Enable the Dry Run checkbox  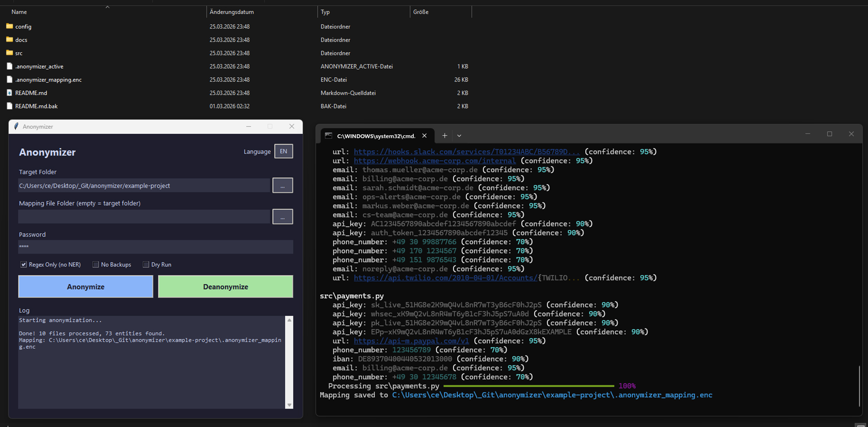click(x=146, y=265)
